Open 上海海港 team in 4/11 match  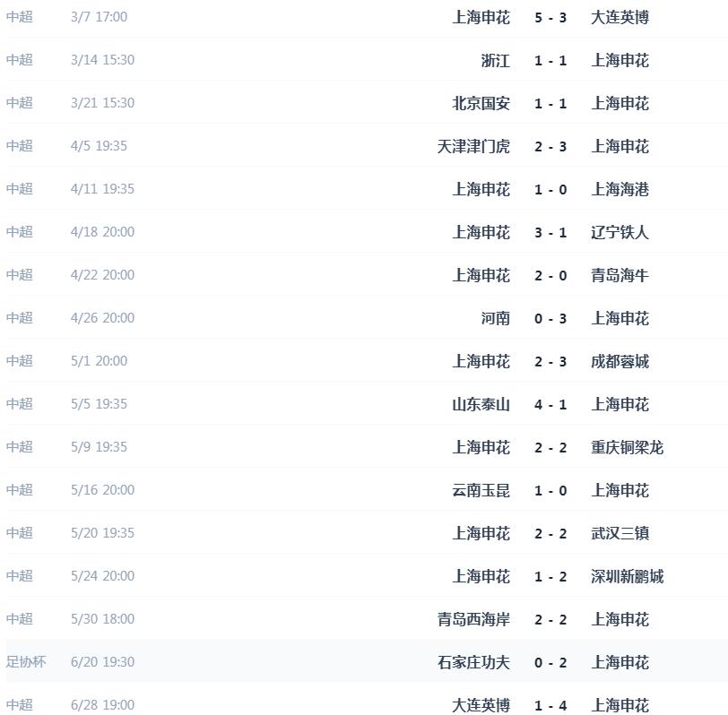620,189
